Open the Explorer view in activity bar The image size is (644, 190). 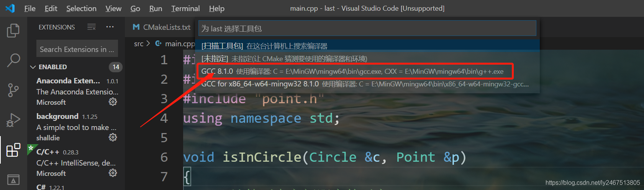13,31
